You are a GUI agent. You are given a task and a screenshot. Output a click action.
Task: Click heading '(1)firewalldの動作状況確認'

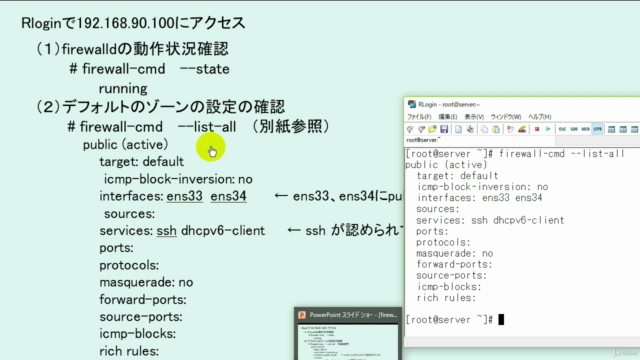132,49
